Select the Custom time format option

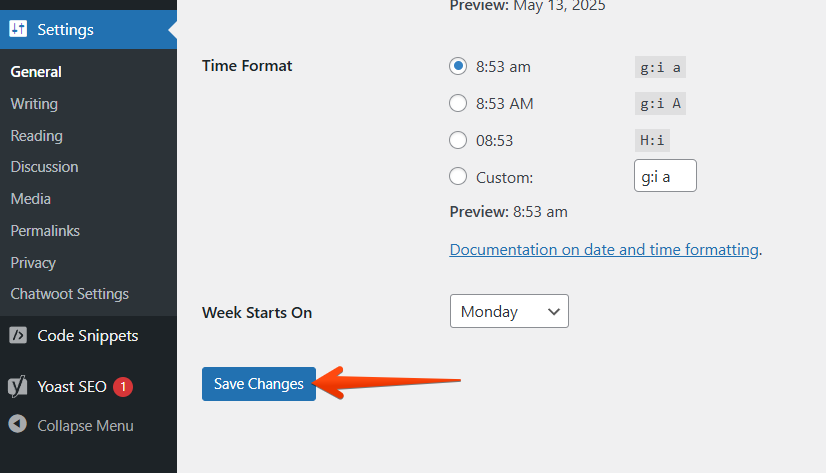458,177
